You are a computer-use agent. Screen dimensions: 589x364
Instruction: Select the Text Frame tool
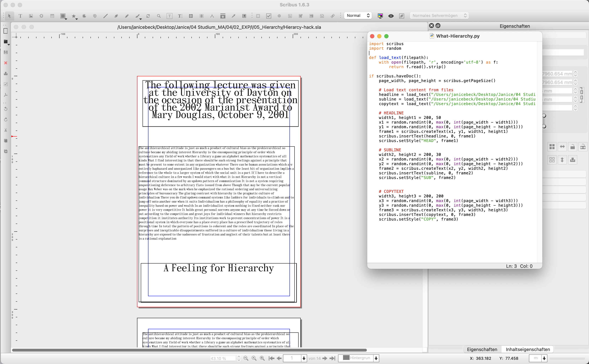pos(20,16)
